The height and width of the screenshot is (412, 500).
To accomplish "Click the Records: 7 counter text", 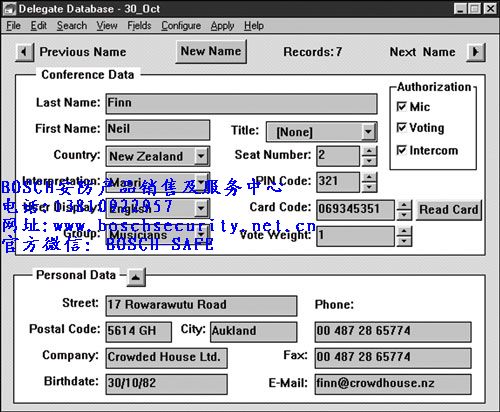I will coord(313,52).
